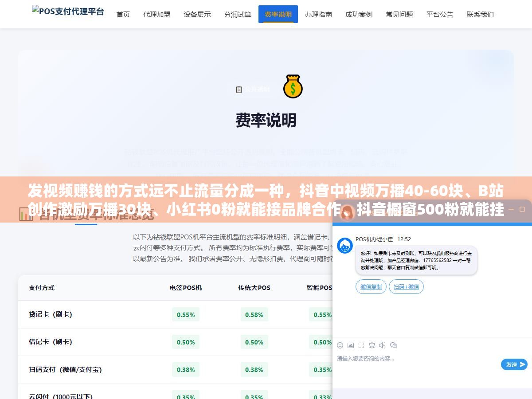The height and width of the screenshot is (399, 532).
Task: Click the 借记卡（刷卡）row label
Action: coord(51,342)
